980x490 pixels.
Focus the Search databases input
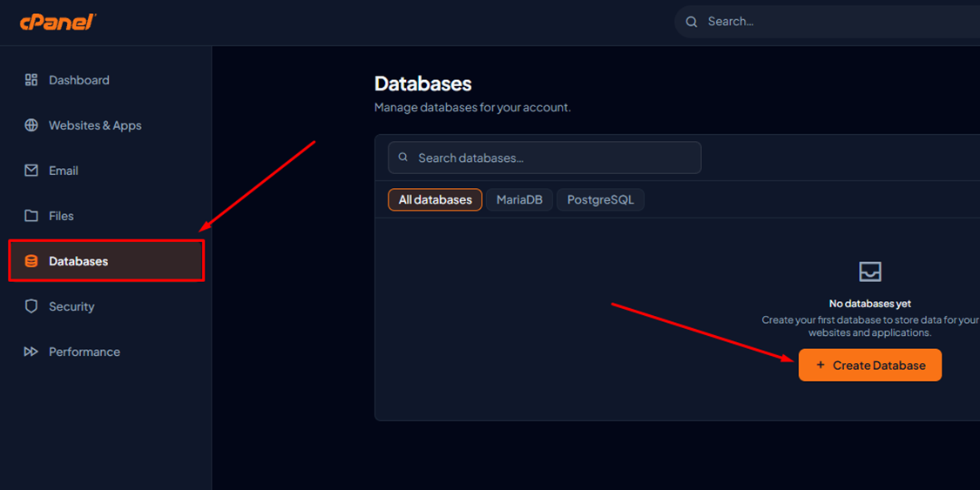(x=544, y=158)
